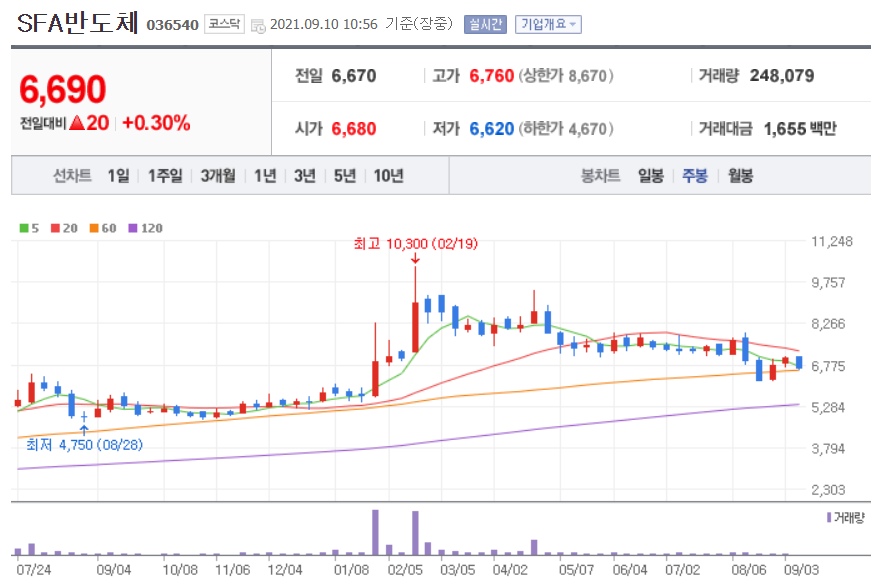Image resolution: width=871 pixels, height=585 pixels.
Task: Switch to the 1년 chart tab
Action: coord(266,175)
